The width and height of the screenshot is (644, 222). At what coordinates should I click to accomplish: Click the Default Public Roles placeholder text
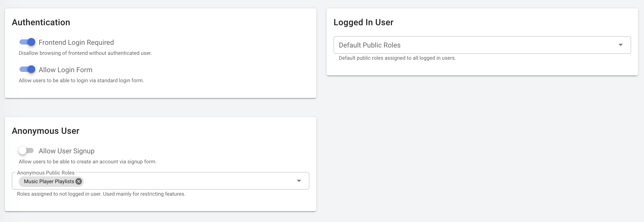[x=369, y=45]
